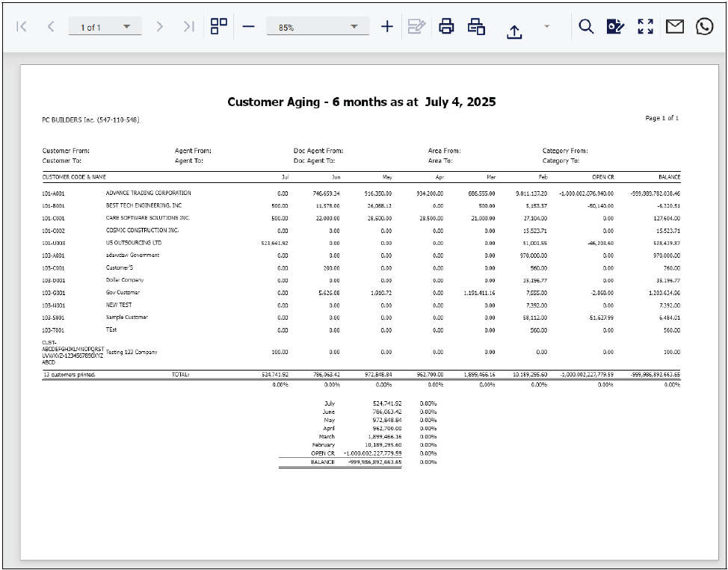The image size is (728, 570).
Task: Click 'CARE SOFTWARE SOLUTIONS INC.' row name
Action: (148, 217)
